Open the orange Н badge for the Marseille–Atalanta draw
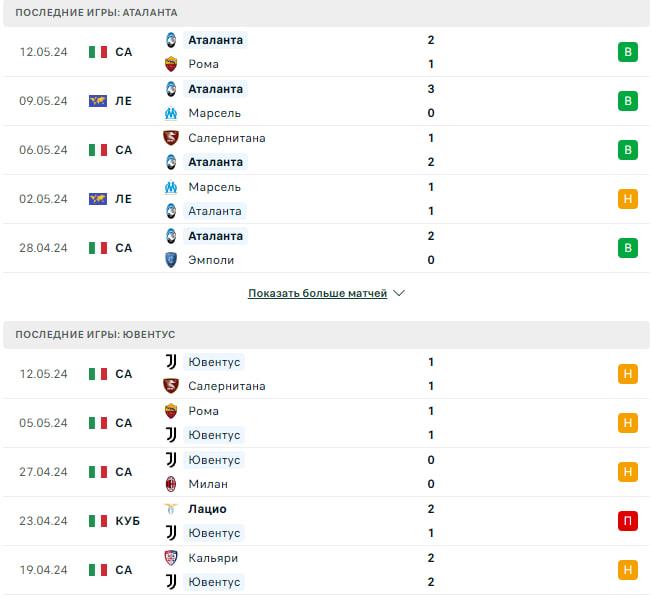Viewport: 651px width, 599px height. click(x=628, y=199)
